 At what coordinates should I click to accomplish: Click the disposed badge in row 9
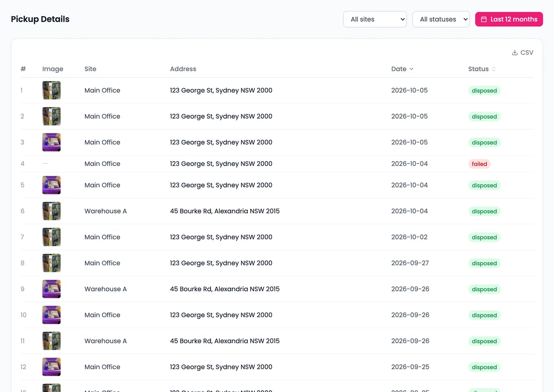coord(484,289)
